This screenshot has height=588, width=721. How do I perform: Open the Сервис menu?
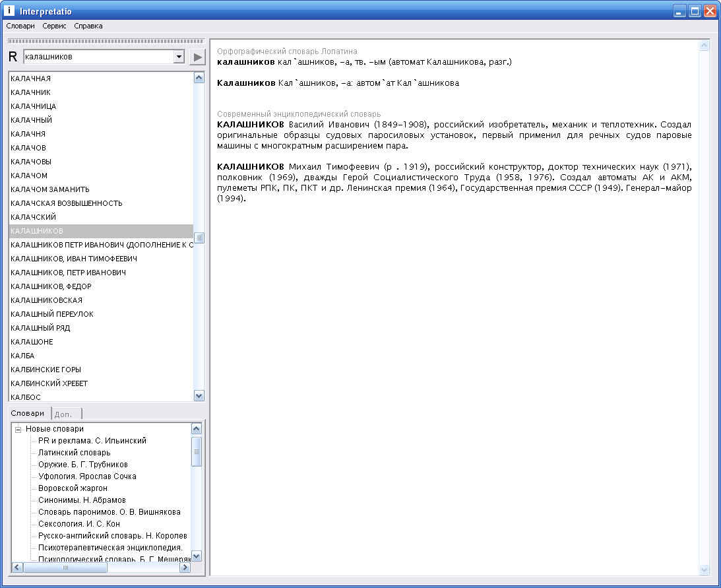pyautogui.click(x=54, y=26)
